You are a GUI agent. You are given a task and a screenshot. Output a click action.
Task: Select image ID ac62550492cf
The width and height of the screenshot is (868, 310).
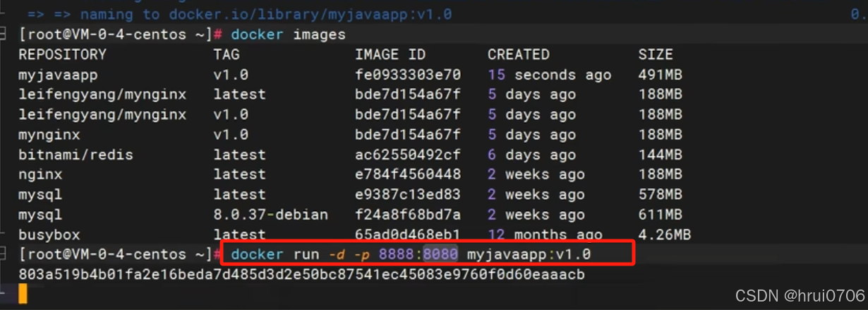click(408, 155)
